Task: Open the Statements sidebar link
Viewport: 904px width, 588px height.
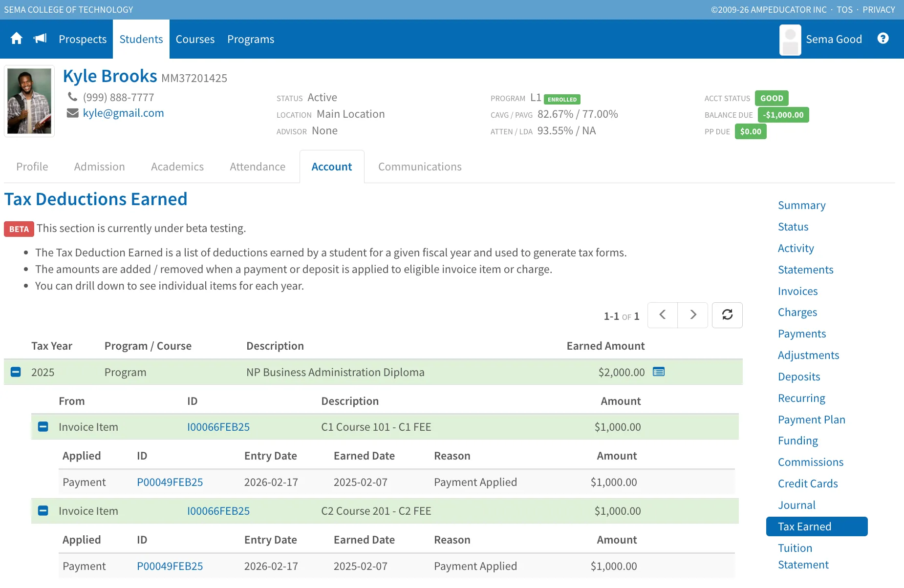Action: 806,270
